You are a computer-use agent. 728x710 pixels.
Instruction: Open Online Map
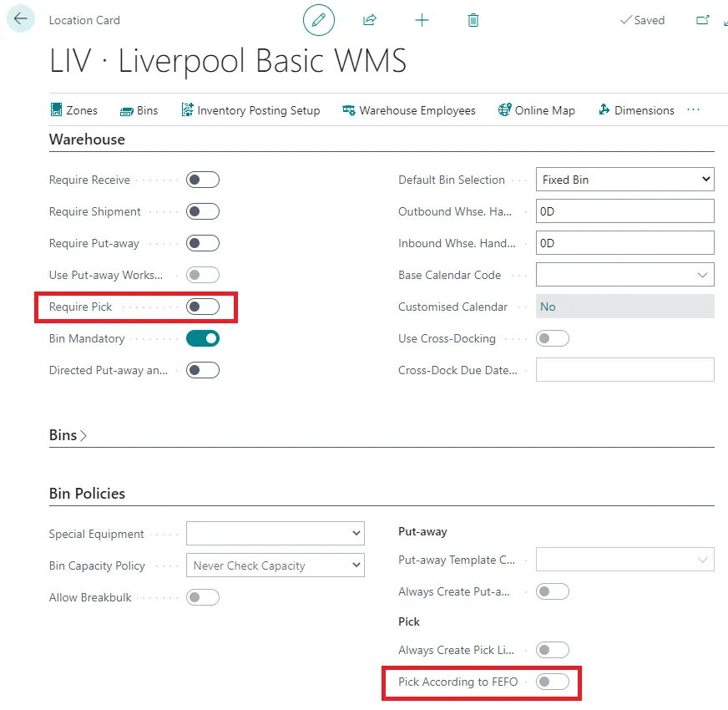coord(536,110)
